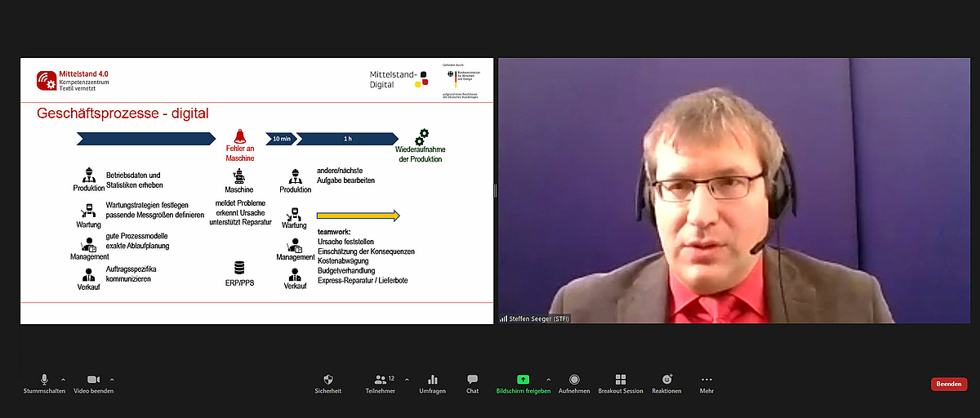
Task: Open the Sicherheit shield menu
Action: 328,384
